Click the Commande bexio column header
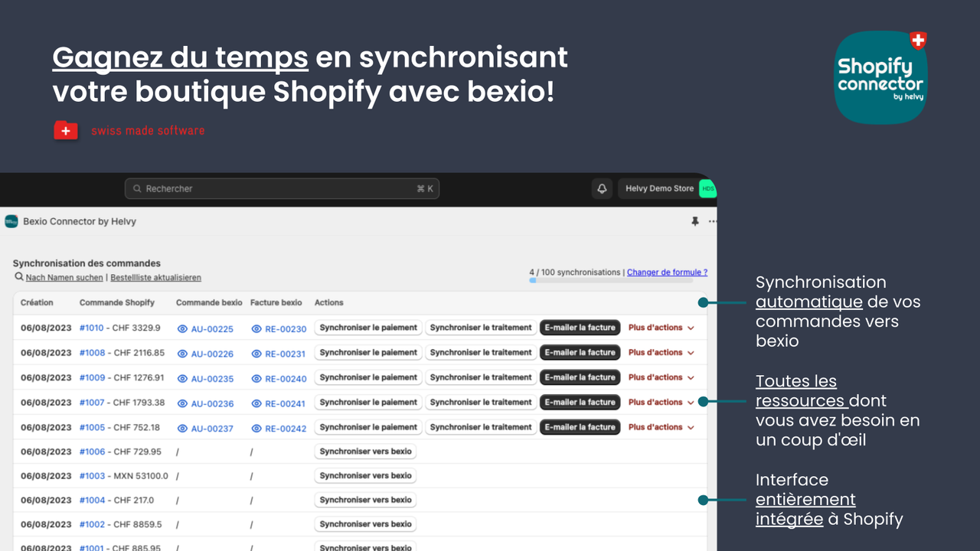Screen dimensions: 980x551 [x=209, y=302]
